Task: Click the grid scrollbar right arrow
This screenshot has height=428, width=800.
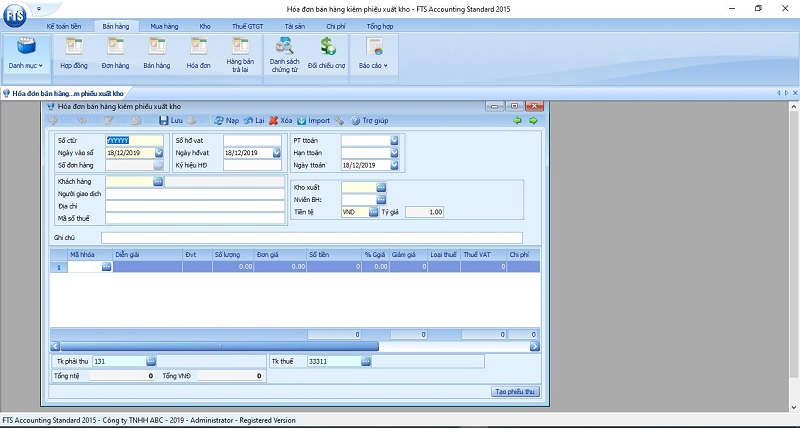Action: (x=535, y=346)
